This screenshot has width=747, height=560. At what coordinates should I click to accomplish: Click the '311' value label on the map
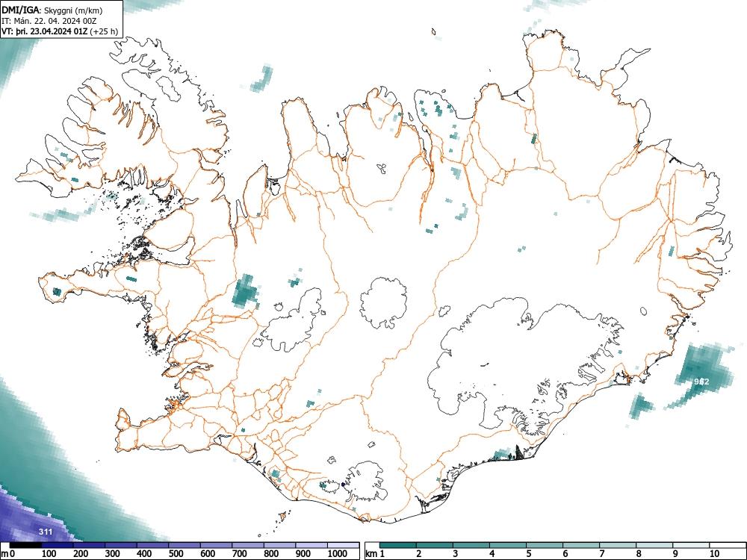point(46,532)
